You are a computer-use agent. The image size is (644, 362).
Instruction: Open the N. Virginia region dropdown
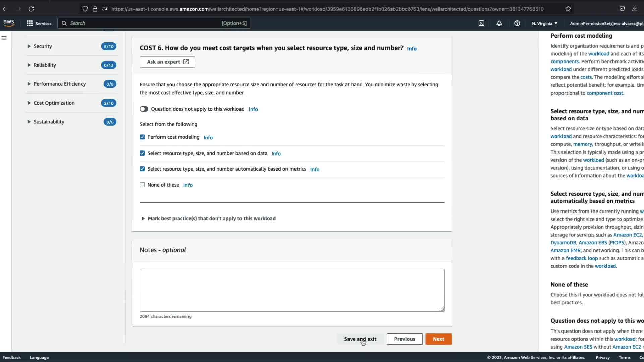pos(544,23)
